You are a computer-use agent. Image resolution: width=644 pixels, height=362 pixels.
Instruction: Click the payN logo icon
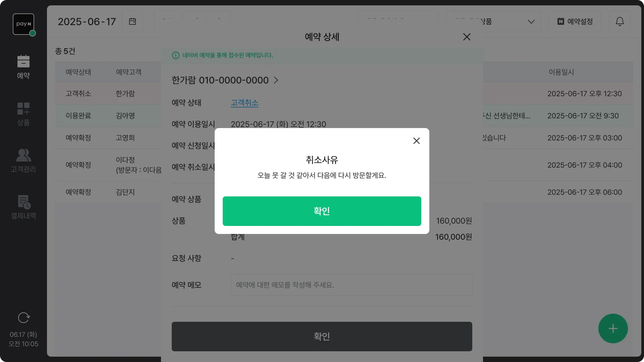pos(23,24)
